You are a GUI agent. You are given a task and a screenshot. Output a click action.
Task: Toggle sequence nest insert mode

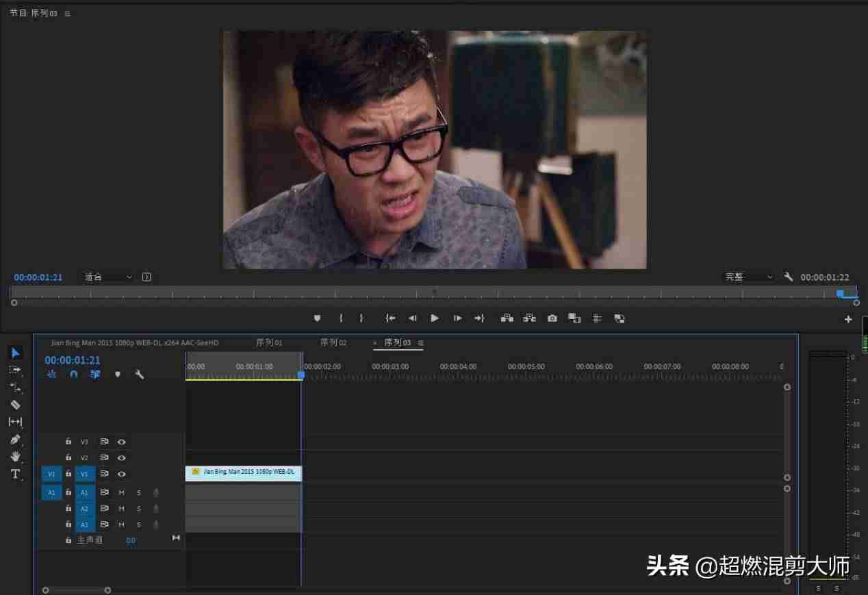(x=51, y=375)
